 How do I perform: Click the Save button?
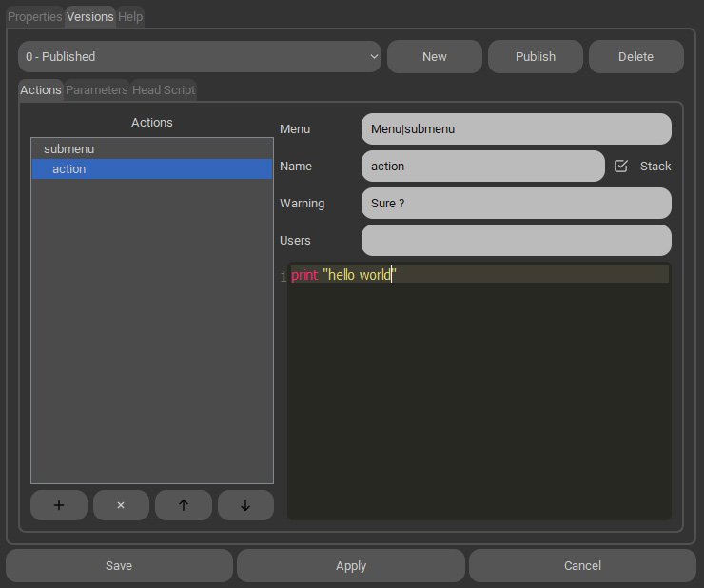coord(119,565)
